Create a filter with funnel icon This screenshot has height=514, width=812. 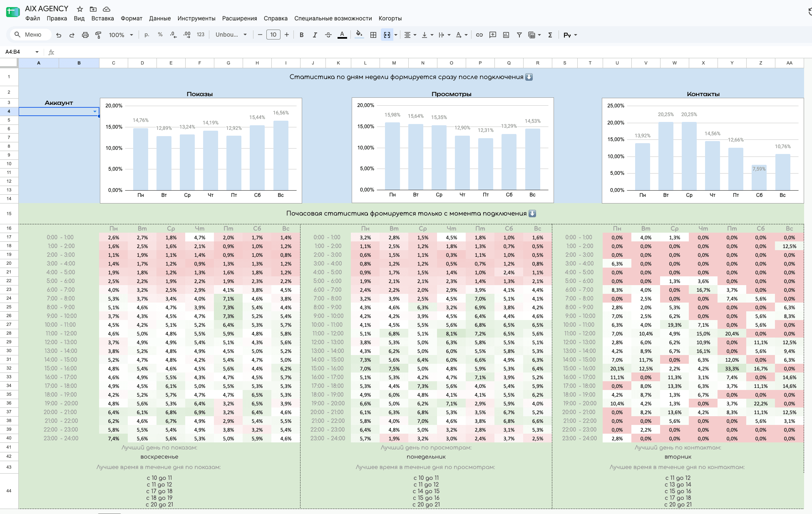click(x=519, y=35)
